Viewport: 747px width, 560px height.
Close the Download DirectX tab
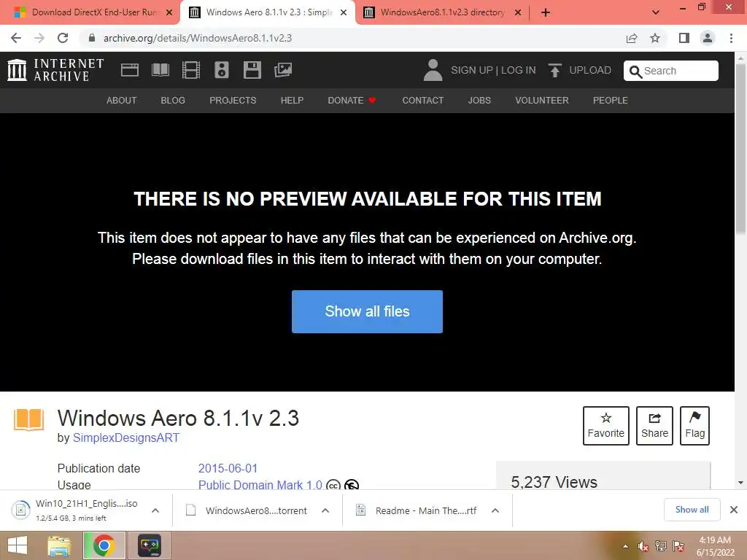tap(169, 12)
